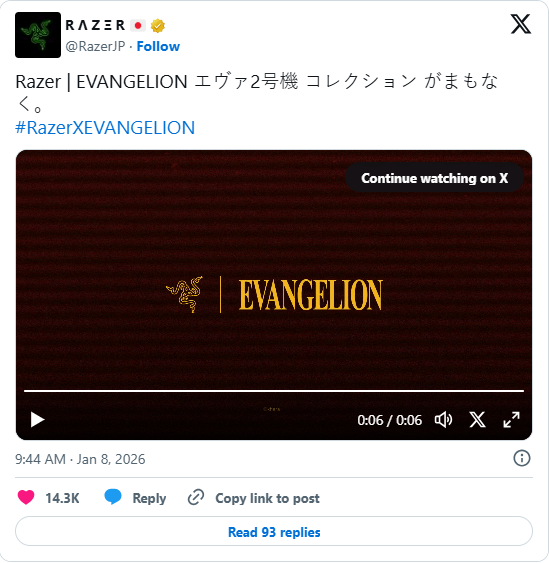Click Continue watching on X button
The image size is (549, 563).
(434, 178)
